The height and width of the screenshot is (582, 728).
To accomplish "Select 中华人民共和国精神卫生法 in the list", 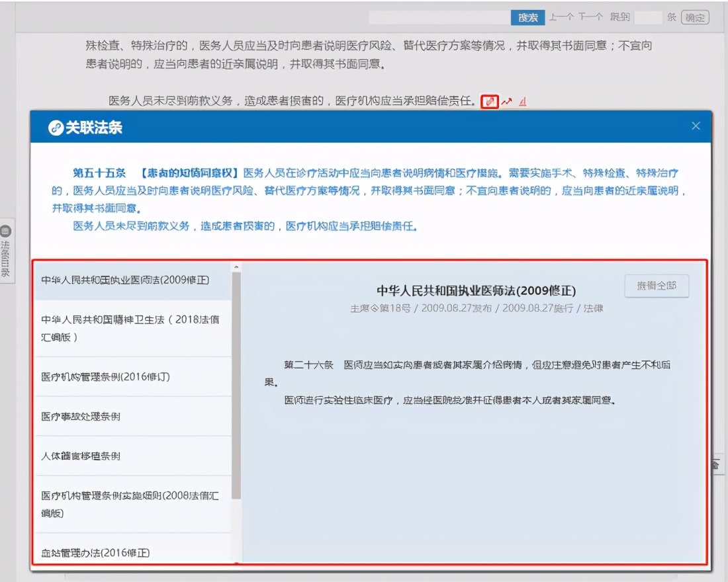I will tap(133, 328).
